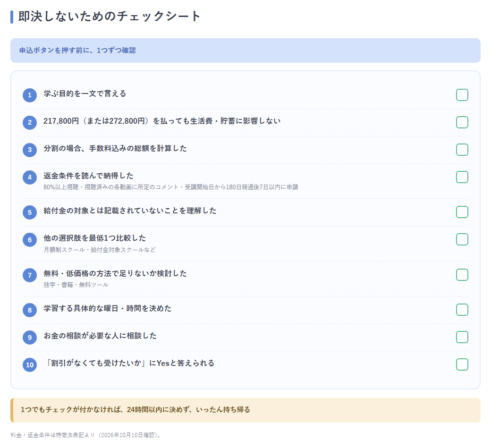Click the number 9 circle badge
Screen dimensions: 491x448
coord(30,338)
